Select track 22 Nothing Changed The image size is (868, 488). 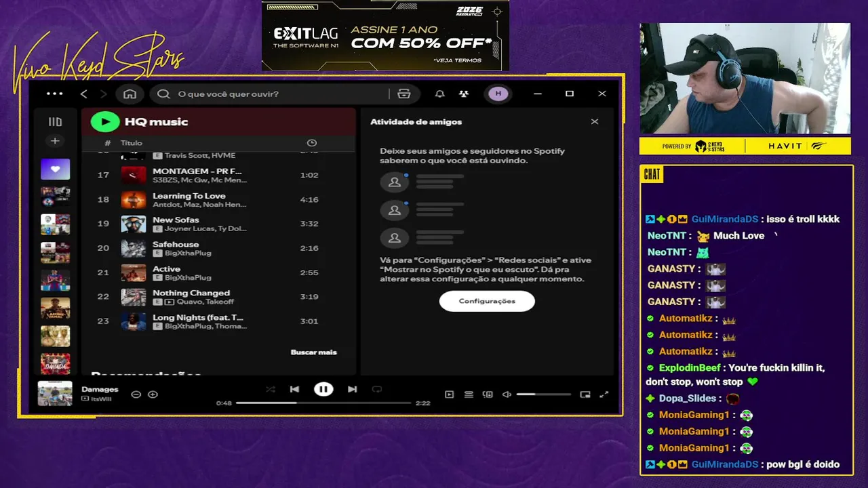pyautogui.click(x=218, y=297)
